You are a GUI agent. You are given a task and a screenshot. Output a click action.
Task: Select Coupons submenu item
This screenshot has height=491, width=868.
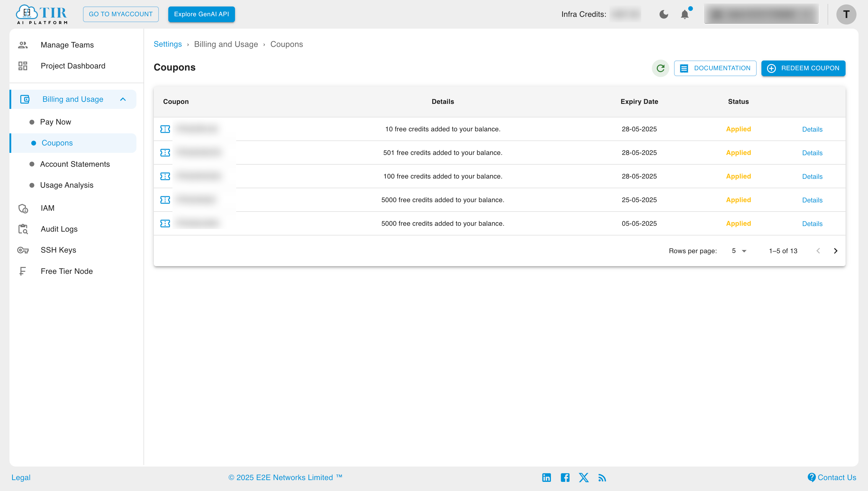(x=73, y=143)
